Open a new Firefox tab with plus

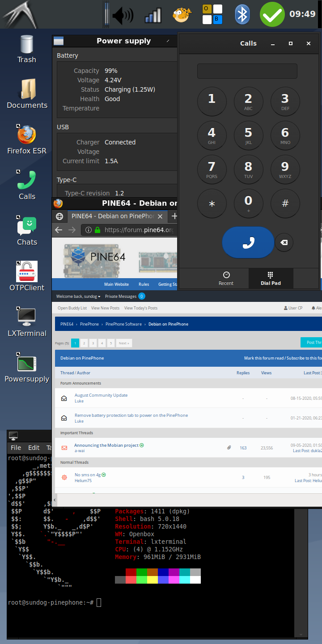174,216
